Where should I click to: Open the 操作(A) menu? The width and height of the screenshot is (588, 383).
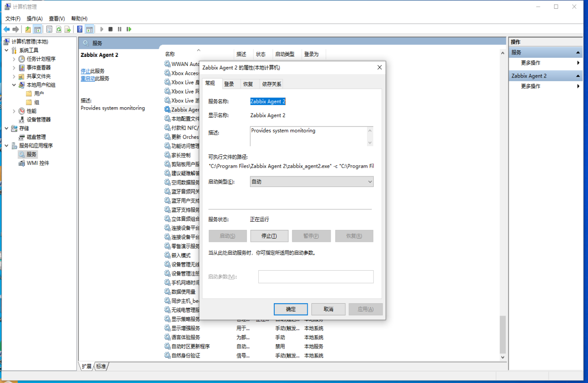tap(34, 18)
